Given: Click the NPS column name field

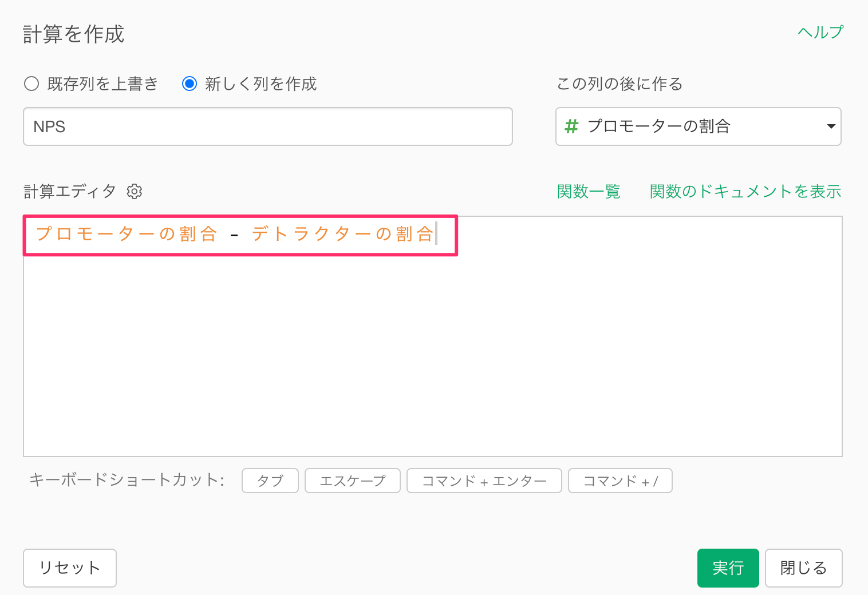Looking at the screenshot, I should pyautogui.click(x=267, y=126).
